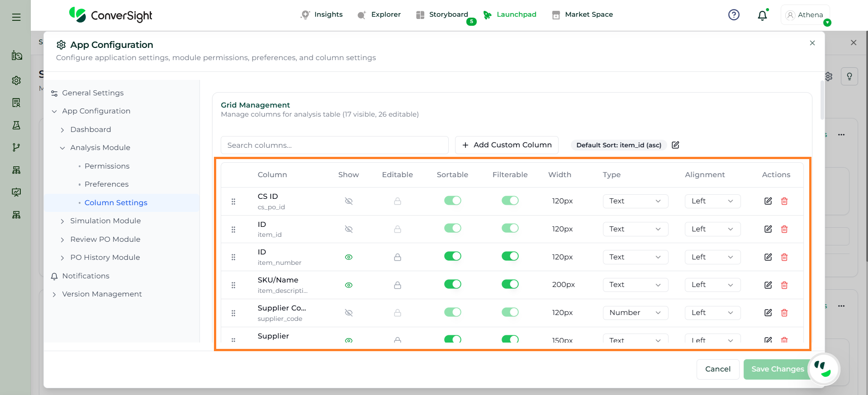Grab the drag handle for Supplier Code row

pyautogui.click(x=233, y=313)
